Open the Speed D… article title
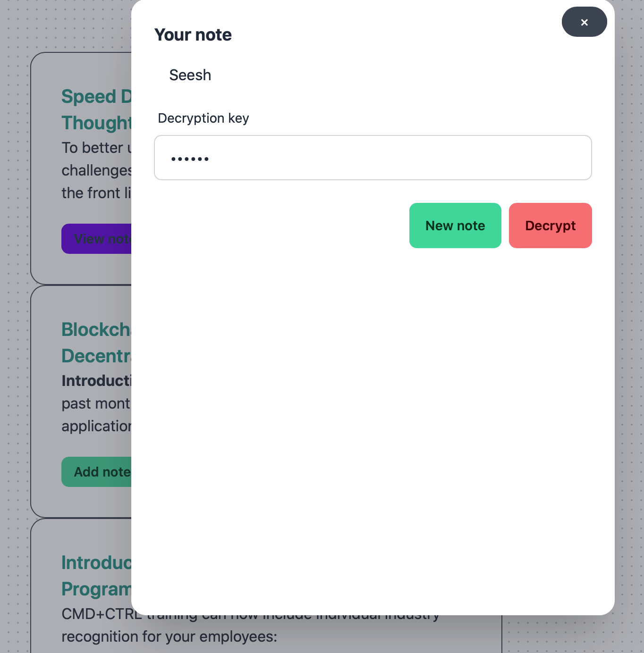 [x=96, y=97]
